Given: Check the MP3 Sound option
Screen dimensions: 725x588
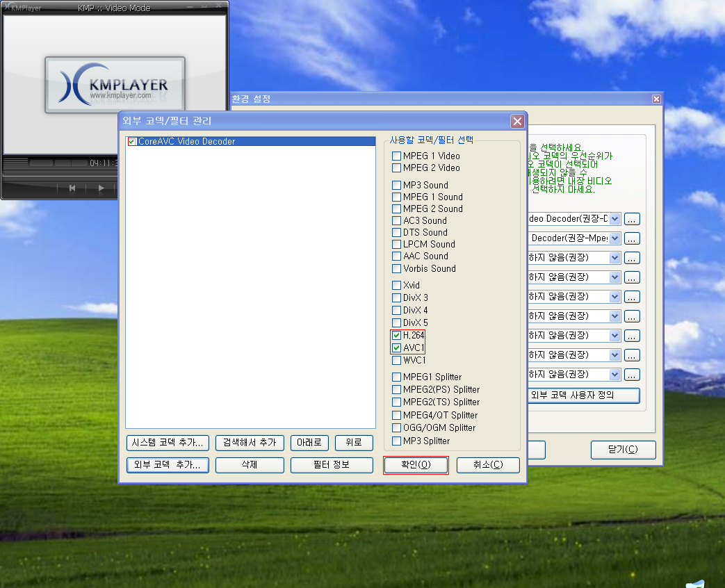Looking at the screenshot, I should [396, 185].
